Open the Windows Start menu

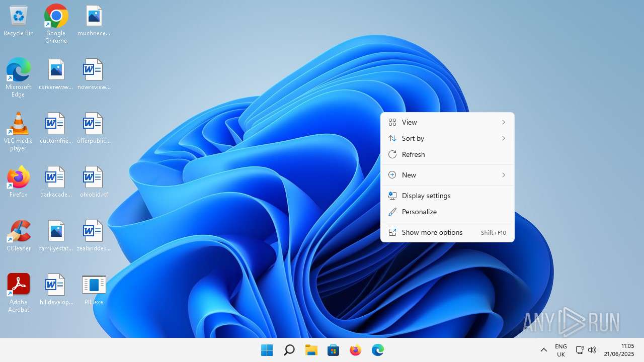pyautogui.click(x=267, y=350)
